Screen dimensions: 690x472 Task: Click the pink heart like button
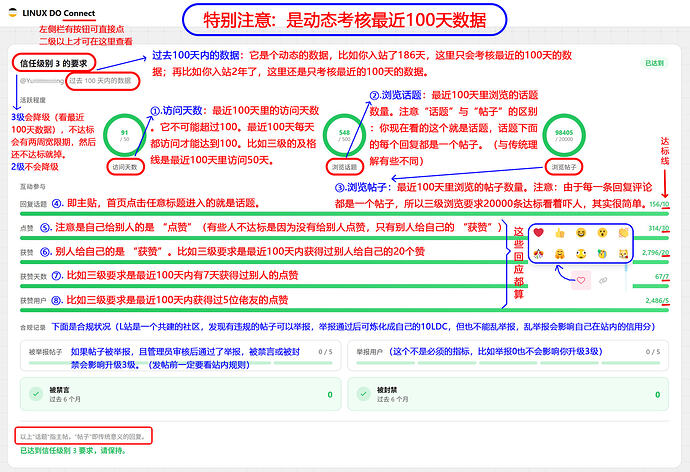pos(581,280)
